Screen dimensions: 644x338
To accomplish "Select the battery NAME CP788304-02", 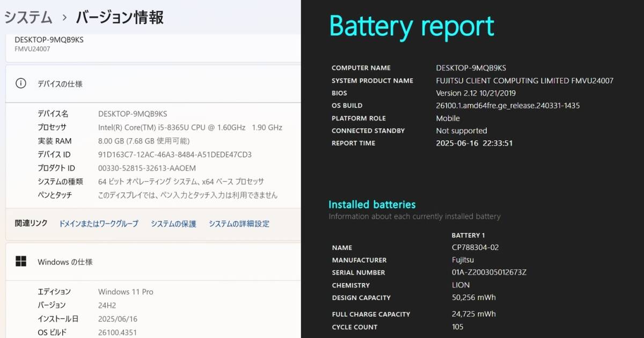I will pyautogui.click(x=475, y=248).
